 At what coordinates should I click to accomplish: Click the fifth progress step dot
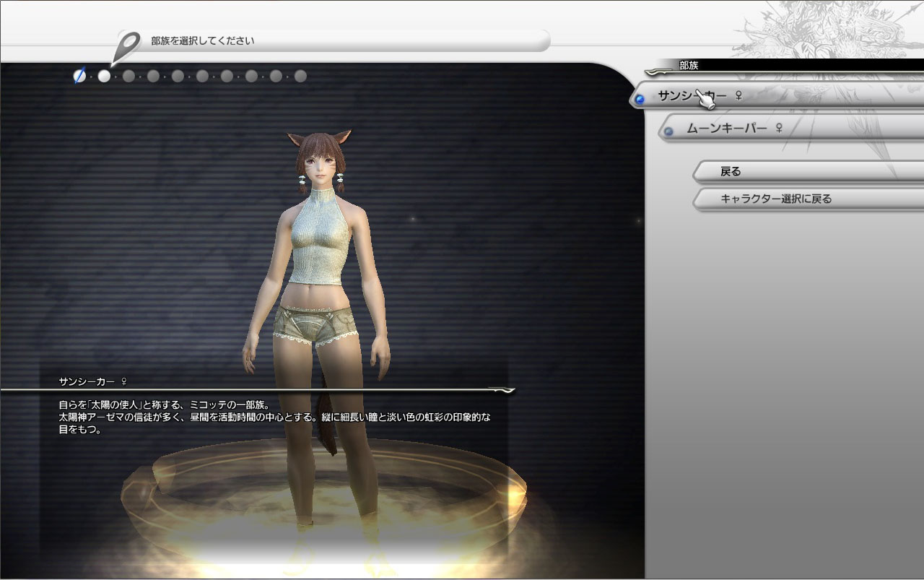(178, 76)
